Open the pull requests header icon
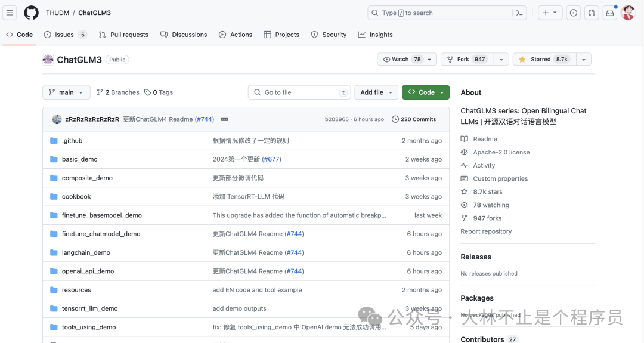This screenshot has width=644, height=343. 591,13
